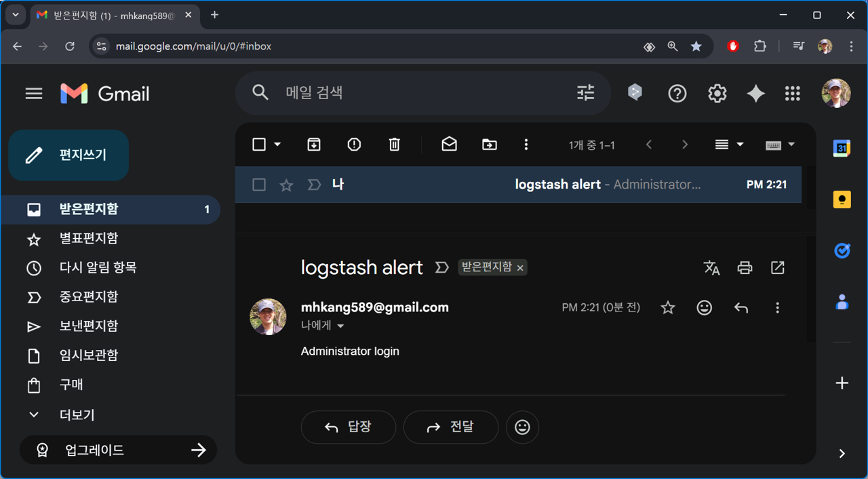
Task: Deselect the logstash alert email checkbox
Action: (258, 184)
